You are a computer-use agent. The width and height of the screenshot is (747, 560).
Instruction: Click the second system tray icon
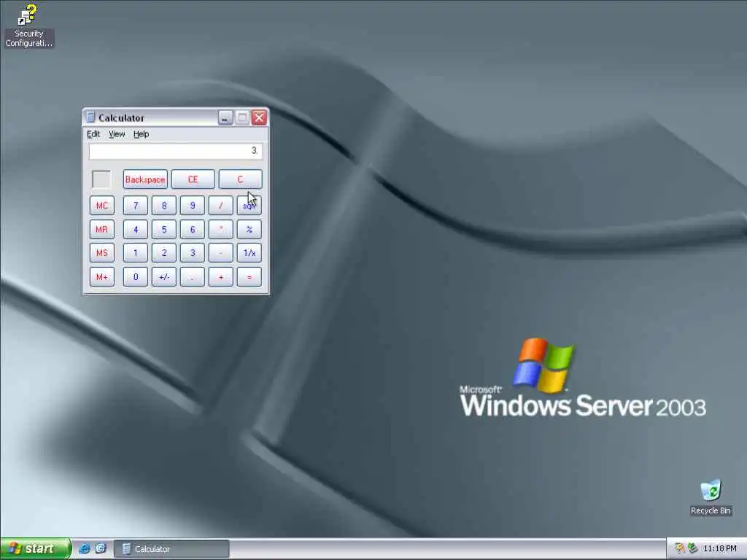693,548
